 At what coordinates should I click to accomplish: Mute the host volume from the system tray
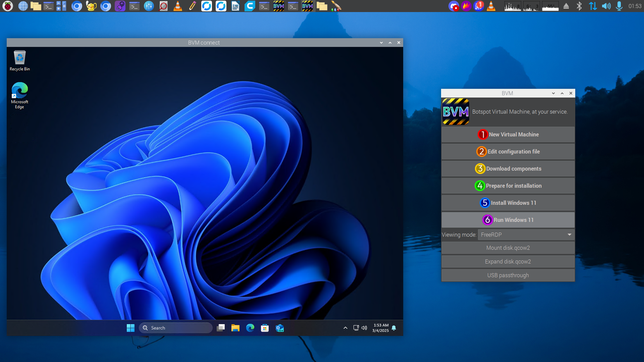[x=606, y=6]
